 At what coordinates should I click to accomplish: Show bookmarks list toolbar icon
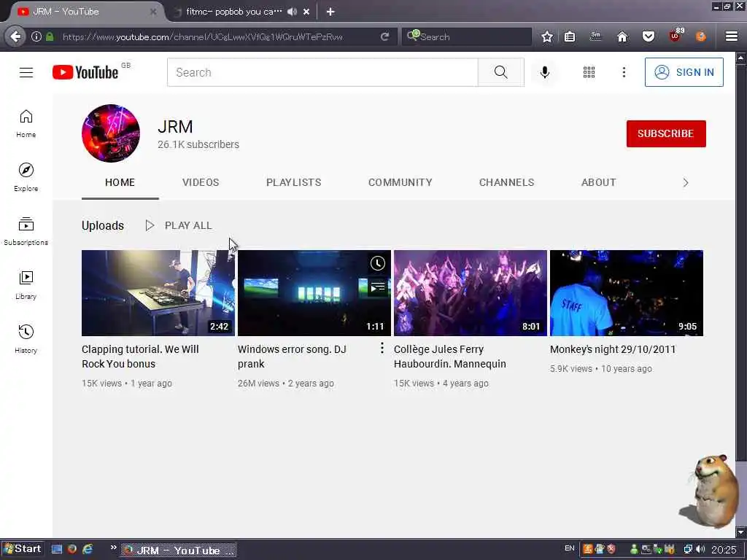(x=570, y=36)
